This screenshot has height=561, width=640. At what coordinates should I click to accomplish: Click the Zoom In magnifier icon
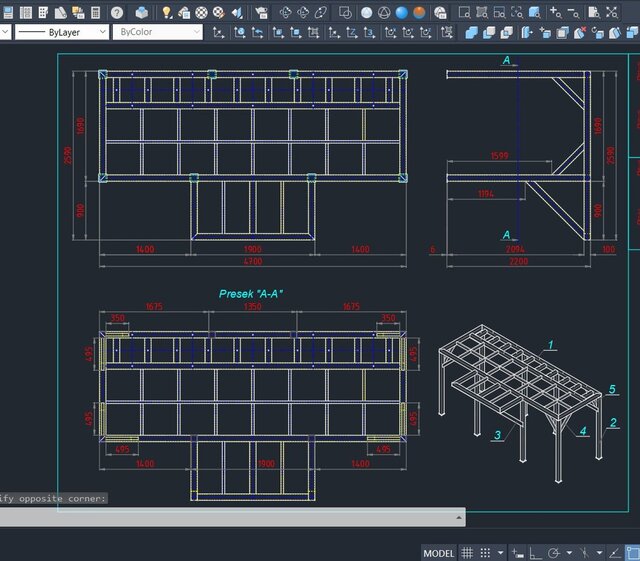[x=556, y=13]
